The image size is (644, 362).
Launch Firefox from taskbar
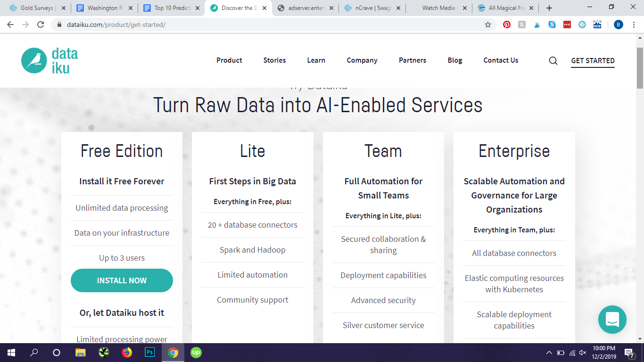(x=127, y=353)
